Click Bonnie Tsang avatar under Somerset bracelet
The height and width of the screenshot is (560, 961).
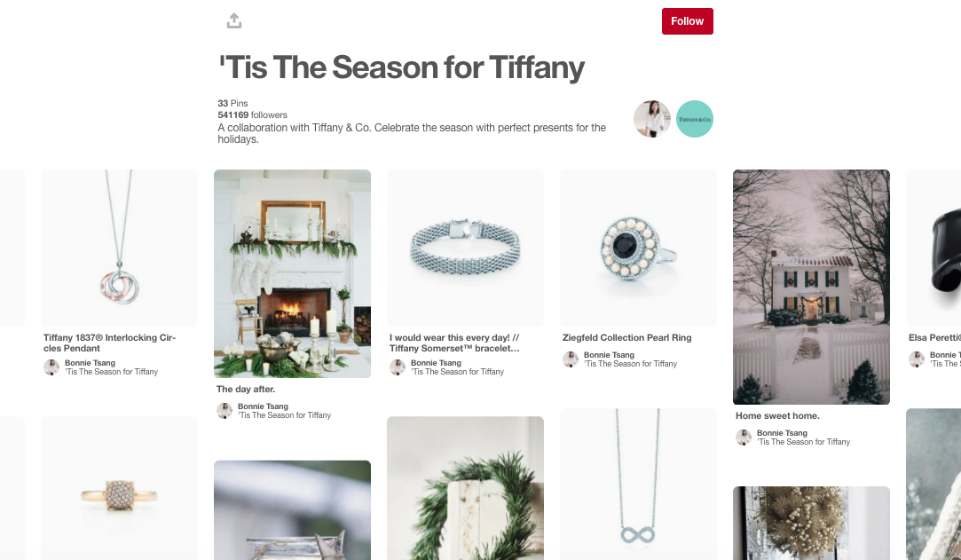point(398,367)
